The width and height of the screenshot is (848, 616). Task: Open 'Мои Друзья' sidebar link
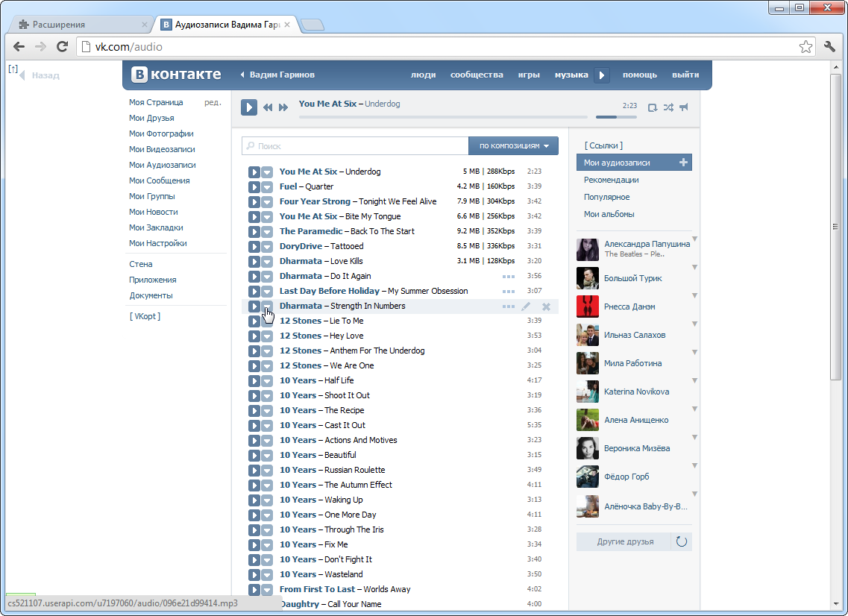coord(151,118)
